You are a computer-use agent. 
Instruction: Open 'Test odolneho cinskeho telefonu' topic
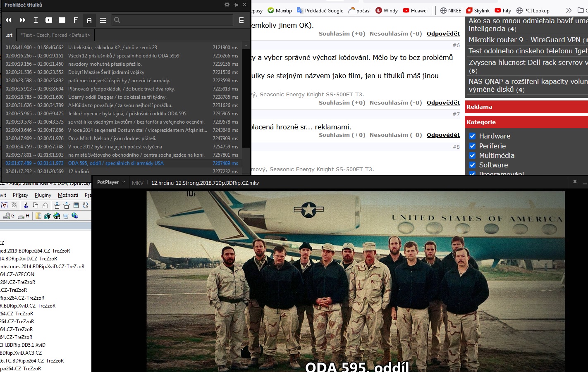click(528, 51)
